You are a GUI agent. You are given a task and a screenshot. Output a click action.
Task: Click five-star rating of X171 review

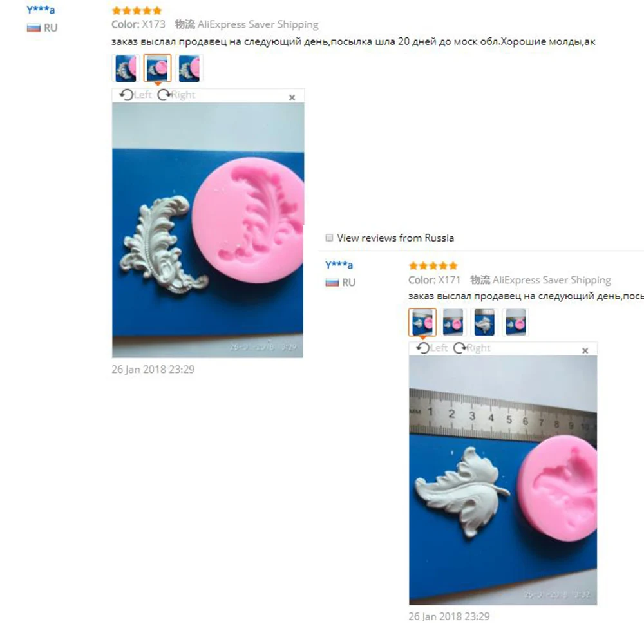click(x=433, y=266)
